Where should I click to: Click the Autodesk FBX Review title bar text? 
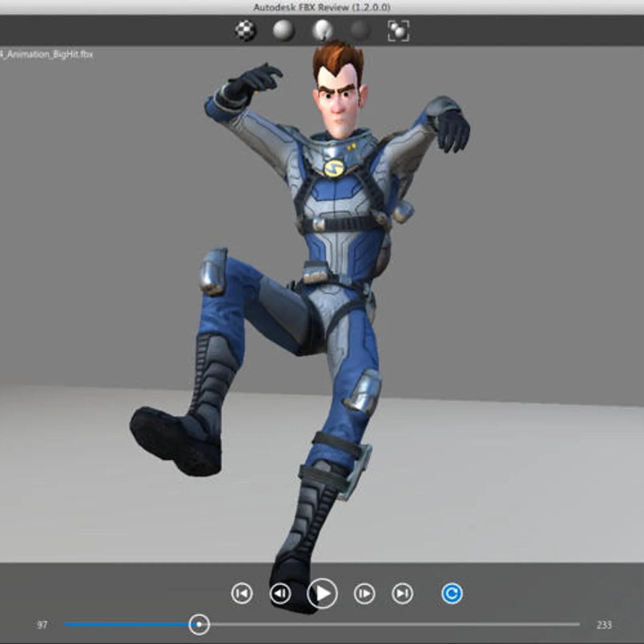[322, 7]
